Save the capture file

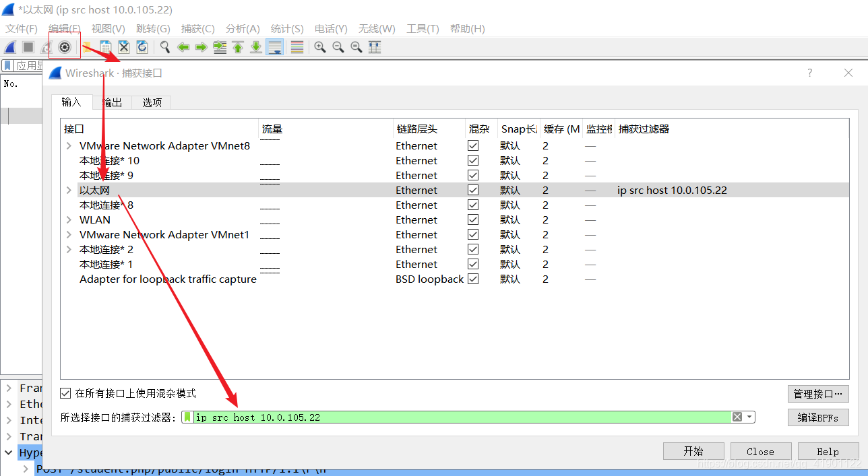coord(106,47)
